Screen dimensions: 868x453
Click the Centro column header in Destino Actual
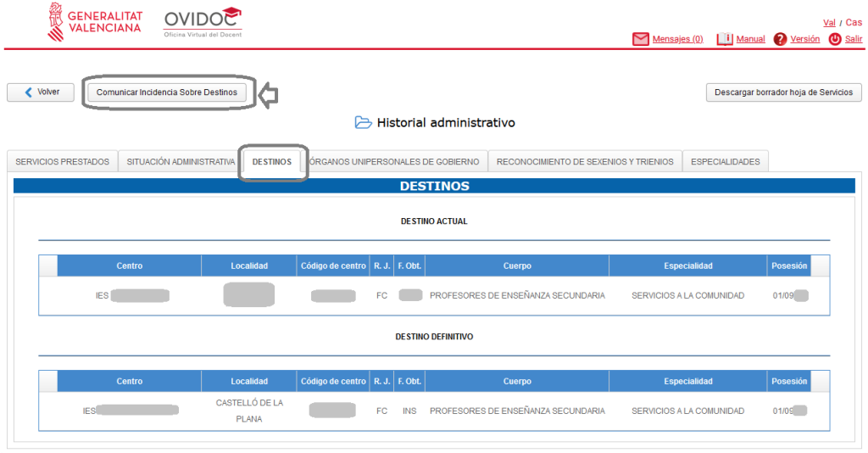click(130, 266)
